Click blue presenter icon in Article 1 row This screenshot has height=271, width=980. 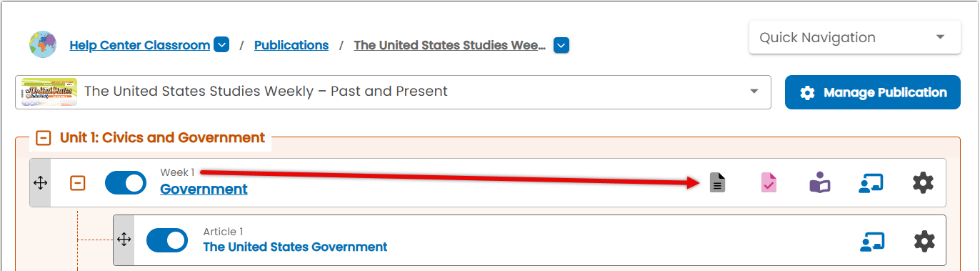click(x=871, y=241)
